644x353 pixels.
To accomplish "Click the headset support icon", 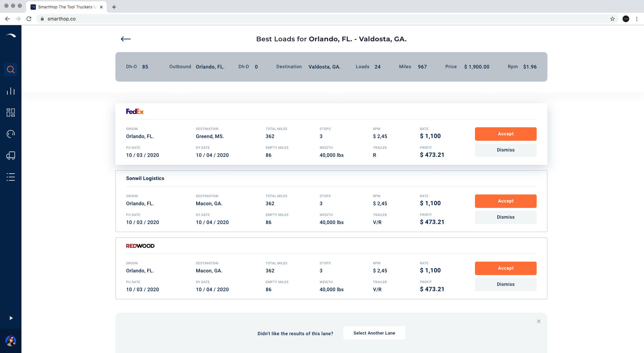I will click(11, 134).
